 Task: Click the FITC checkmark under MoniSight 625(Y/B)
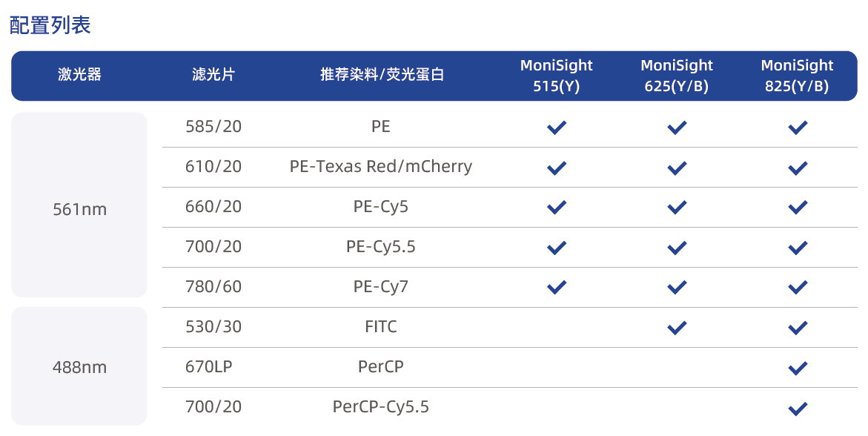[677, 328]
